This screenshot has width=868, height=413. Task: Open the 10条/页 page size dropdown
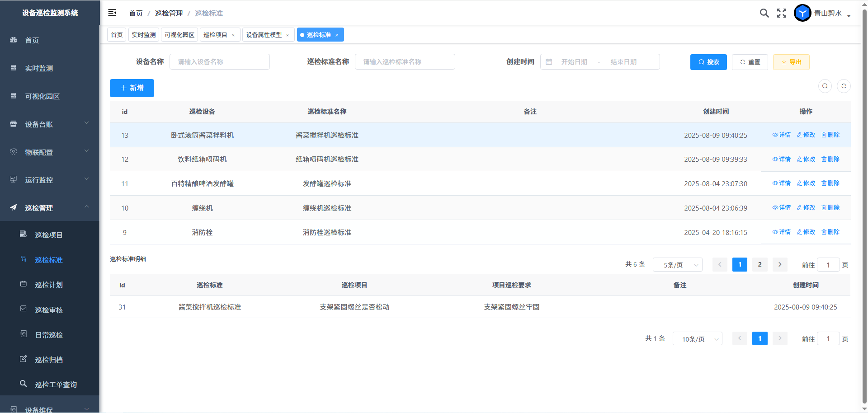(697, 339)
